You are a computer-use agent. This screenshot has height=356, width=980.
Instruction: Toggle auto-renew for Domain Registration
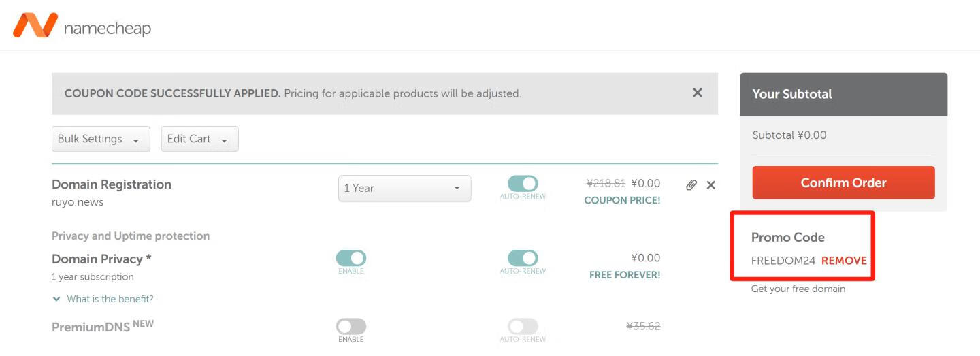pyautogui.click(x=523, y=184)
